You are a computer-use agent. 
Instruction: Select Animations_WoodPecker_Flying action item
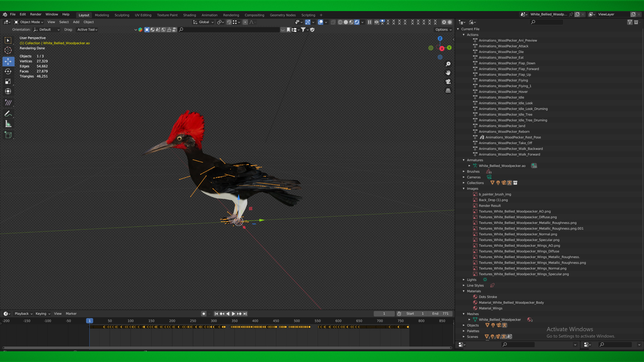503,80
